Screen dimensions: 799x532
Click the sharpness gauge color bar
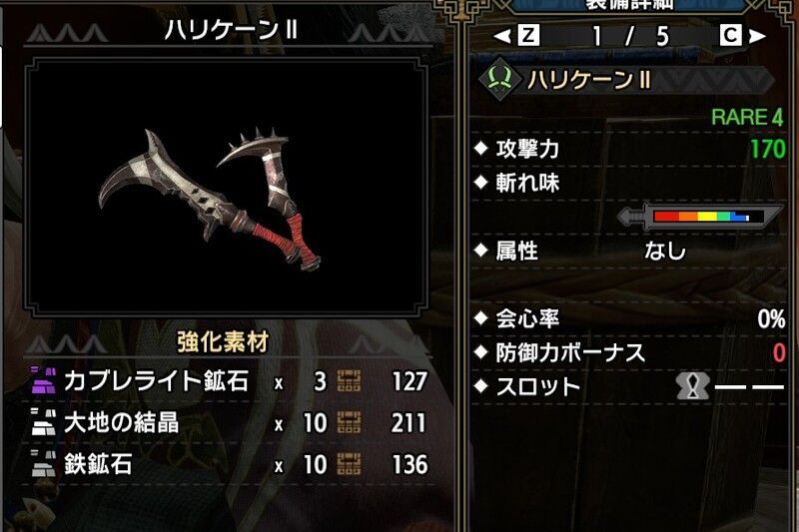(701, 217)
